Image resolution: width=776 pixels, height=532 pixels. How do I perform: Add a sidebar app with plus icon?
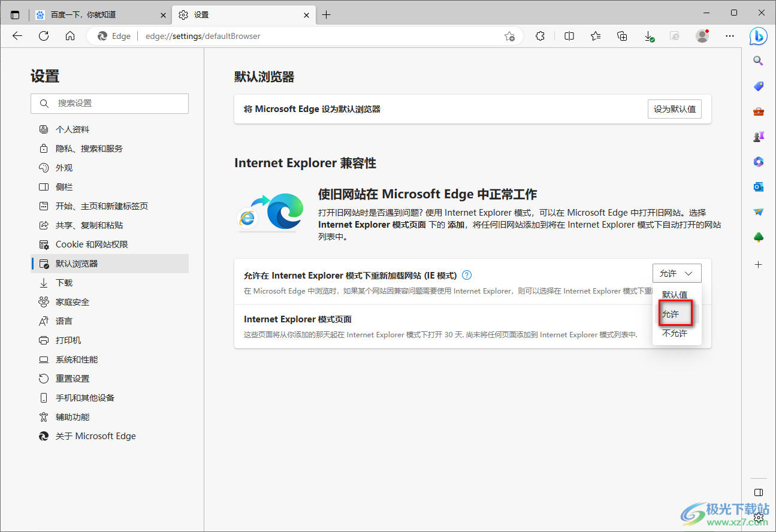click(x=759, y=264)
